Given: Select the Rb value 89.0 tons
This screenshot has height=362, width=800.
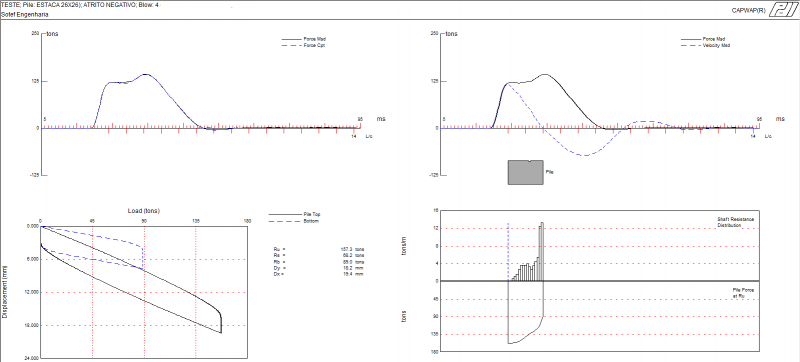Looking at the screenshot, I should click(x=353, y=262).
